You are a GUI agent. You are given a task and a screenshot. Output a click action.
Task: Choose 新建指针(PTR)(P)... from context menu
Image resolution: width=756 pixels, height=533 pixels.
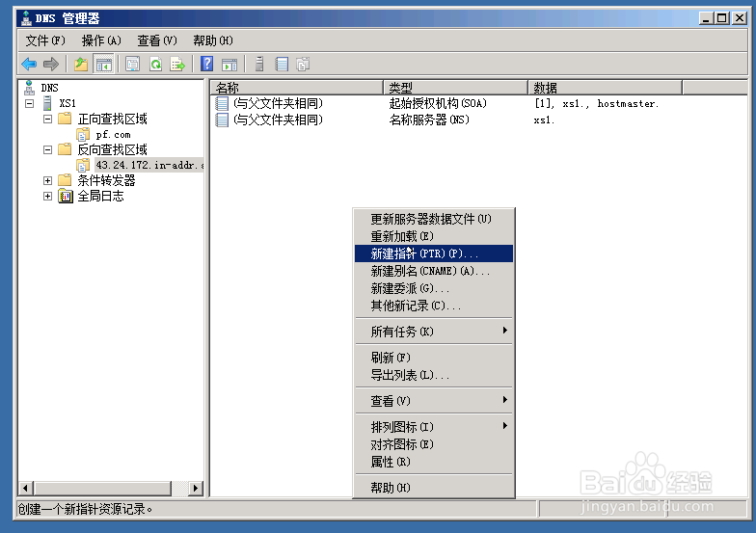pos(434,253)
